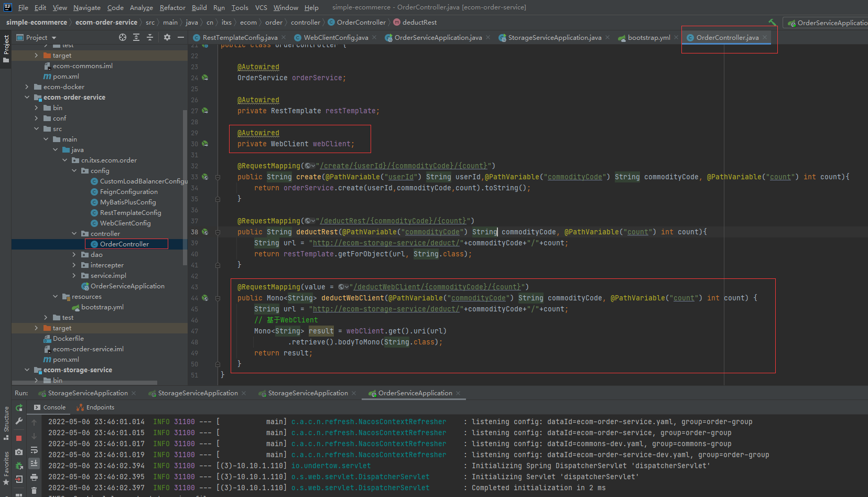Open run configuration wrench icon
The height and width of the screenshot is (497, 868).
pos(19,421)
